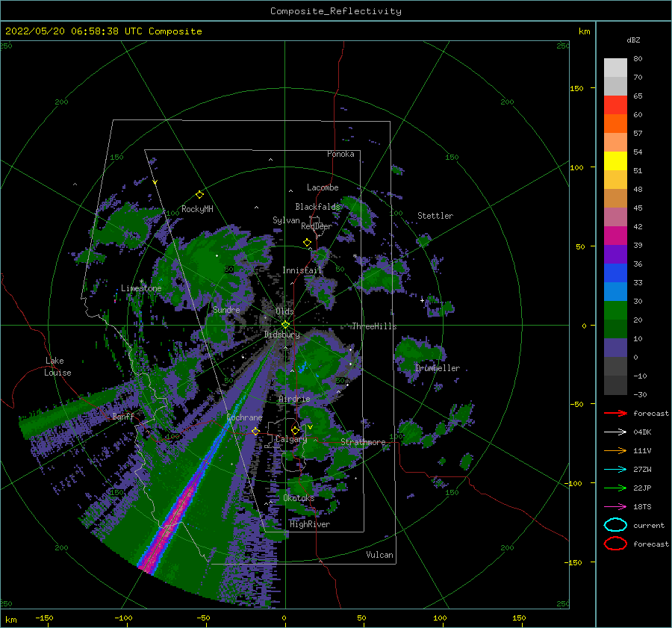Click the bright yellow dBZ legend swatch
Image resolution: width=672 pixels, height=628 pixels.
coord(615,161)
